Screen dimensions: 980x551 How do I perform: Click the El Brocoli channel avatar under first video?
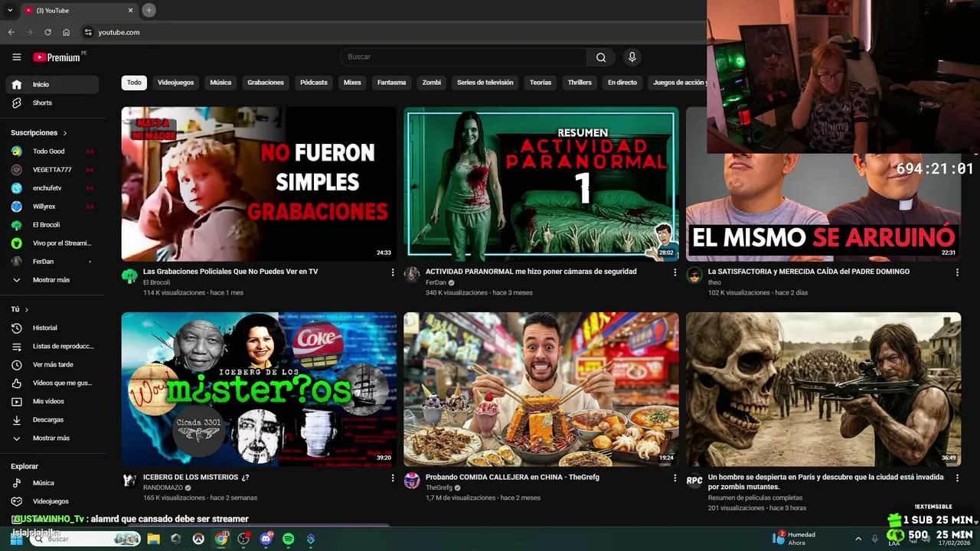pyautogui.click(x=129, y=275)
